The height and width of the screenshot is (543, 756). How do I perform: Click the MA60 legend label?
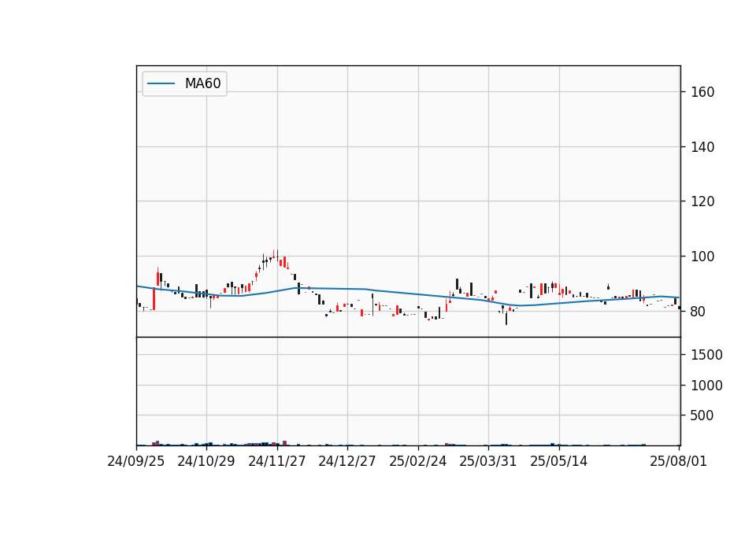point(202,83)
